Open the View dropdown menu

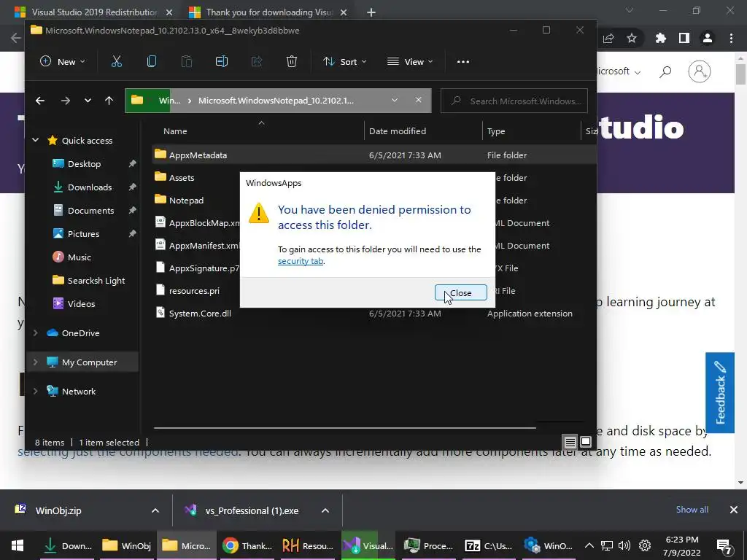(x=410, y=61)
